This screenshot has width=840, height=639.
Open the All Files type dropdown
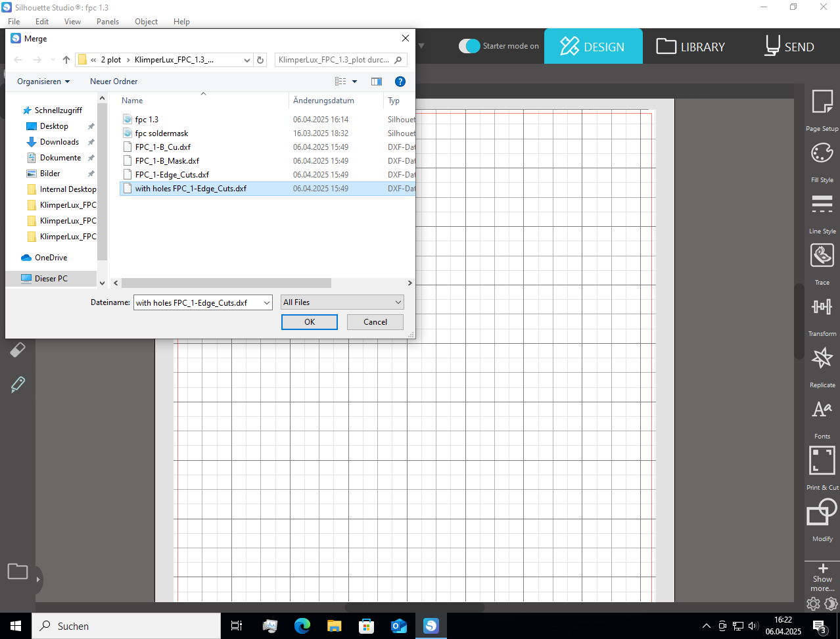[342, 302]
